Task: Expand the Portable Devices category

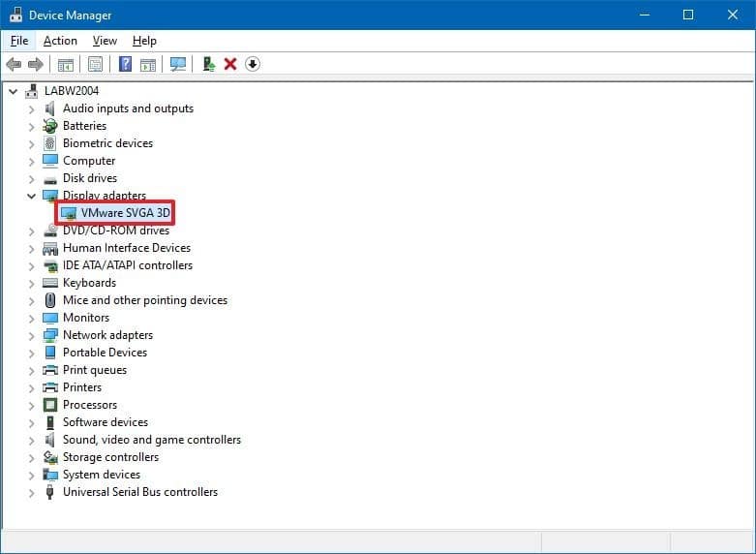Action: [31, 354]
